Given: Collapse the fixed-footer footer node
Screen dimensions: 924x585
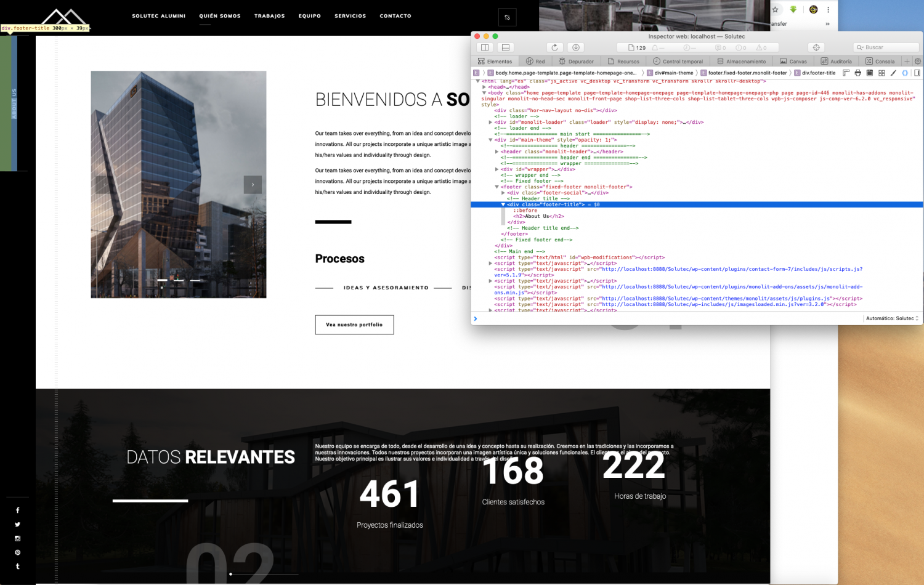Looking at the screenshot, I should (x=497, y=187).
